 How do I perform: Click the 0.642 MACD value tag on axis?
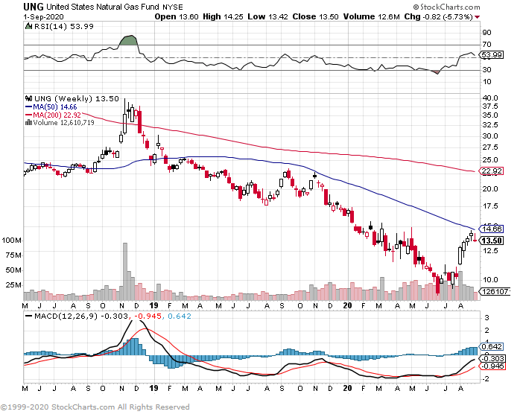click(x=492, y=347)
